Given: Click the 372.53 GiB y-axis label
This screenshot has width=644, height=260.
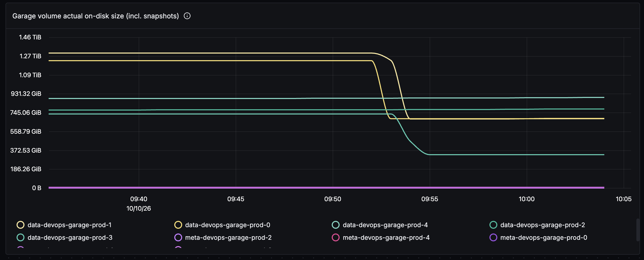Looking at the screenshot, I should pyautogui.click(x=26, y=150).
